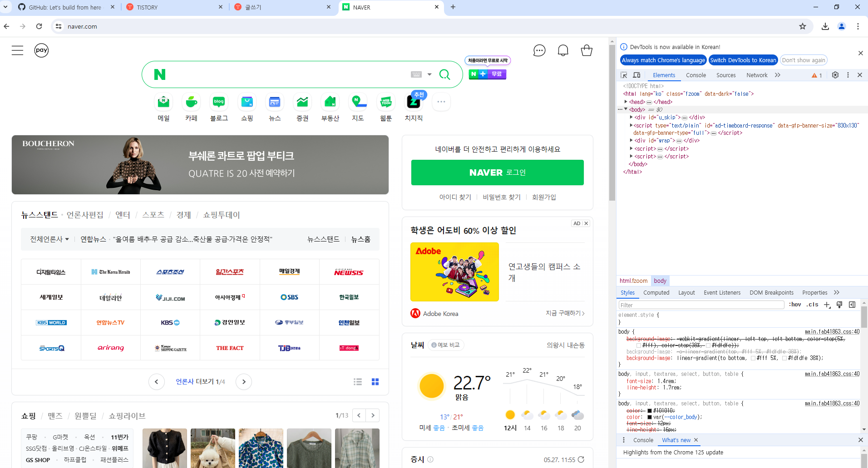The width and height of the screenshot is (868, 468).
Task: Expand the ad-timeboard-response script node
Action: coord(631,125)
